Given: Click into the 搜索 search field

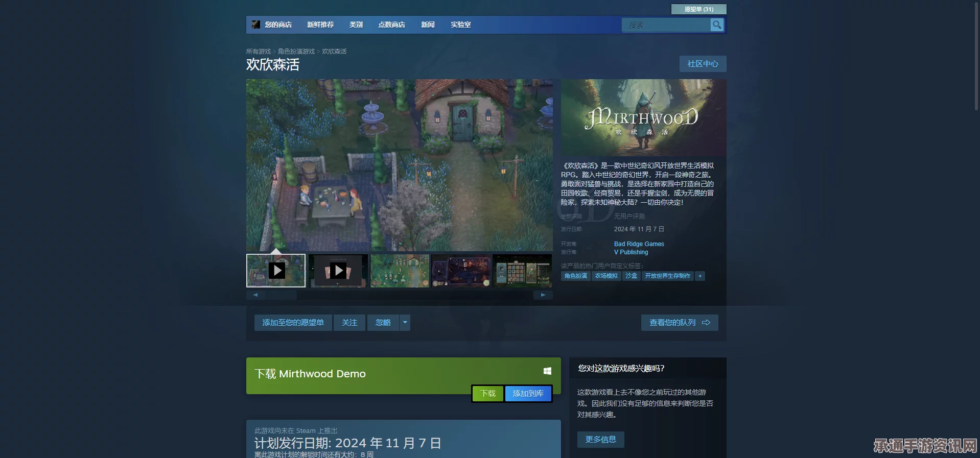Looking at the screenshot, I should (x=666, y=25).
